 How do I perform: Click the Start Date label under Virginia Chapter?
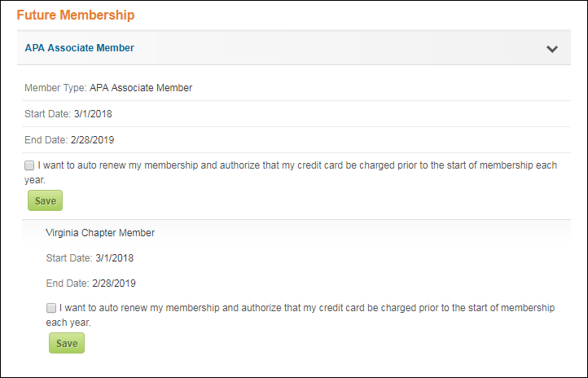click(x=69, y=258)
